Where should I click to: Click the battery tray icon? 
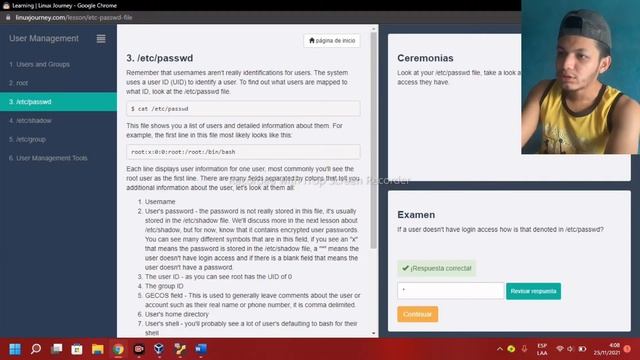pos(582,349)
